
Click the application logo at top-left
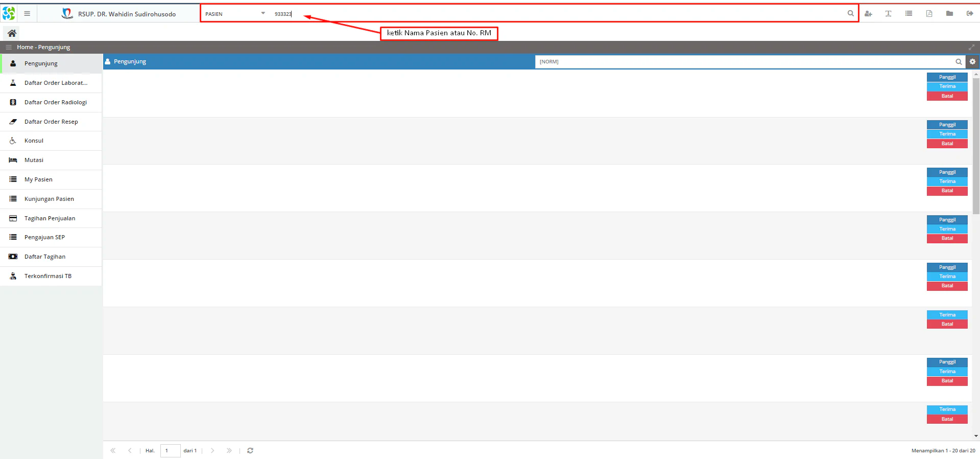click(9, 13)
